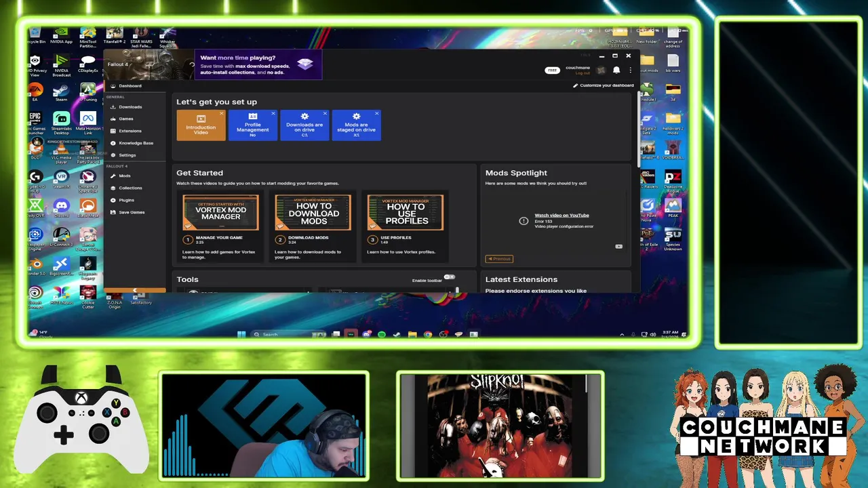Click the Profile Management setup card
868x488 pixels.
click(252, 125)
